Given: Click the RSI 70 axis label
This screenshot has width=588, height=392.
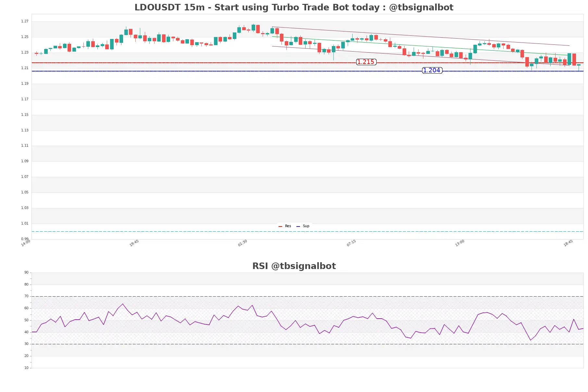Looking at the screenshot, I should point(26,296).
